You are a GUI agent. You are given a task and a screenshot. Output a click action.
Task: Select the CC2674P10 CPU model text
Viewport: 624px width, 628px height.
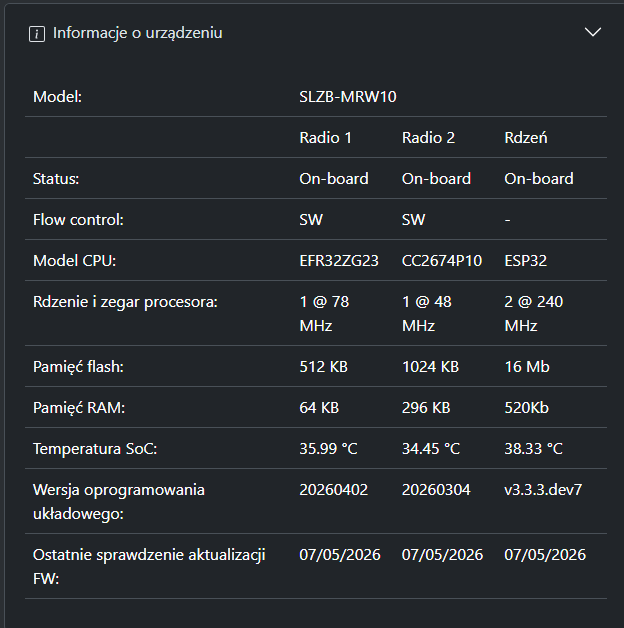[442, 261]
